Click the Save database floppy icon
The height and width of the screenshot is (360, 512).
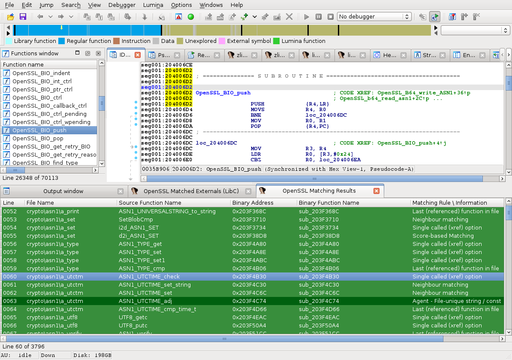(x=23, y=17)
